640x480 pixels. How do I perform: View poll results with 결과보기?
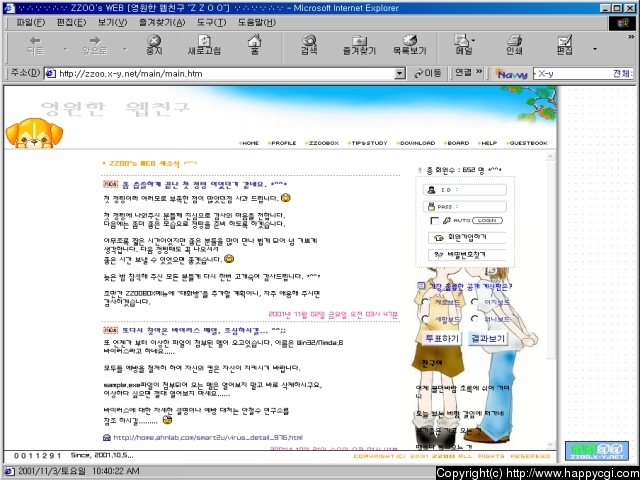[x=488, y=338]
